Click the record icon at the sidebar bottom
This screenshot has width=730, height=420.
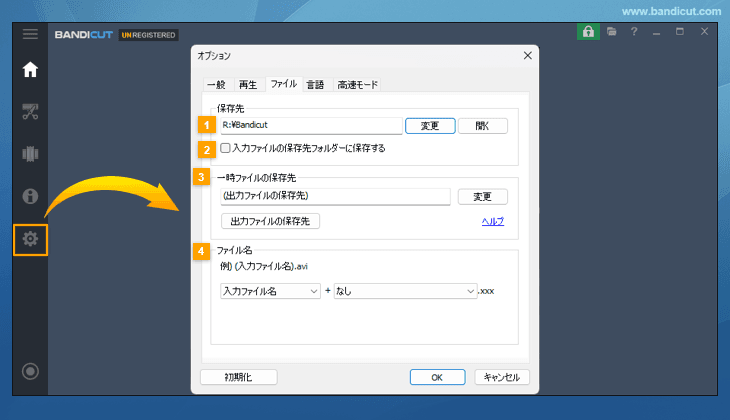30,372
